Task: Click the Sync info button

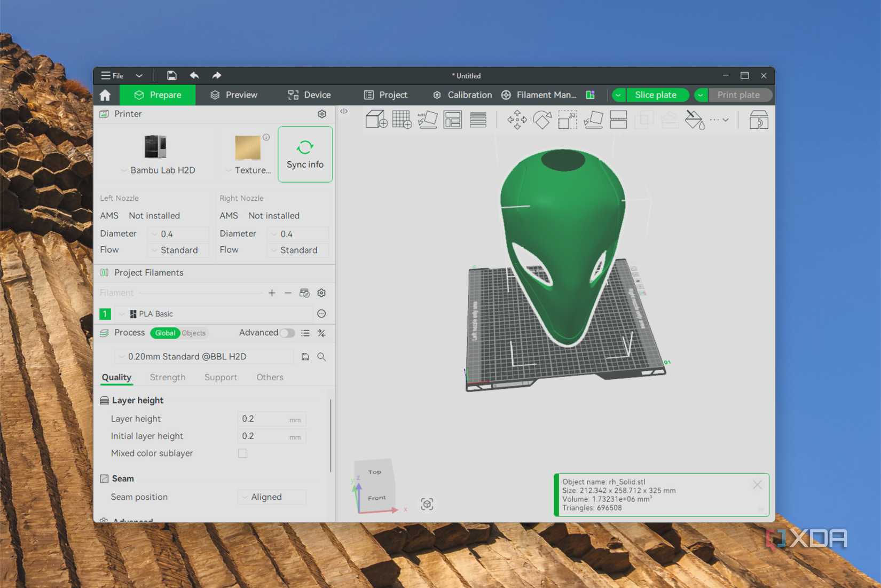Action: point(305,154)
